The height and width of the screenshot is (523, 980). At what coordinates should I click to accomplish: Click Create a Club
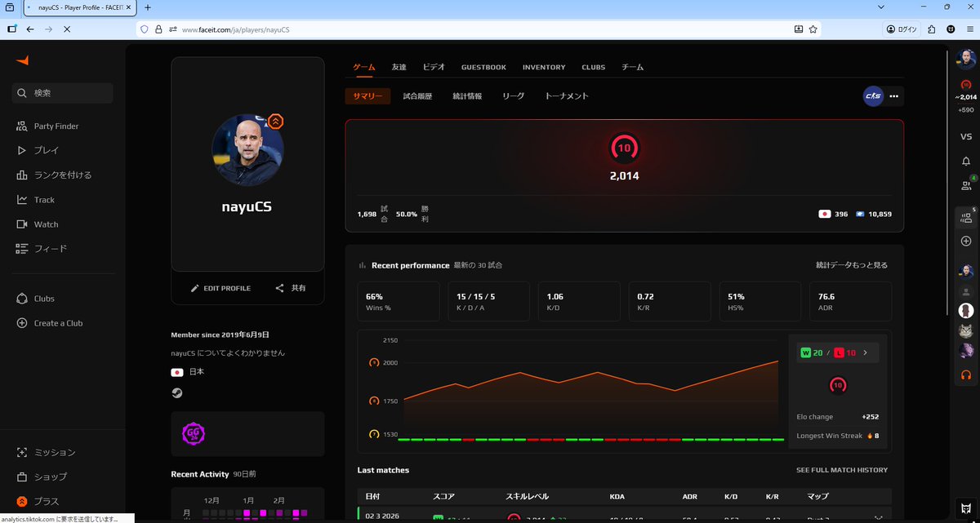[49, 323]
